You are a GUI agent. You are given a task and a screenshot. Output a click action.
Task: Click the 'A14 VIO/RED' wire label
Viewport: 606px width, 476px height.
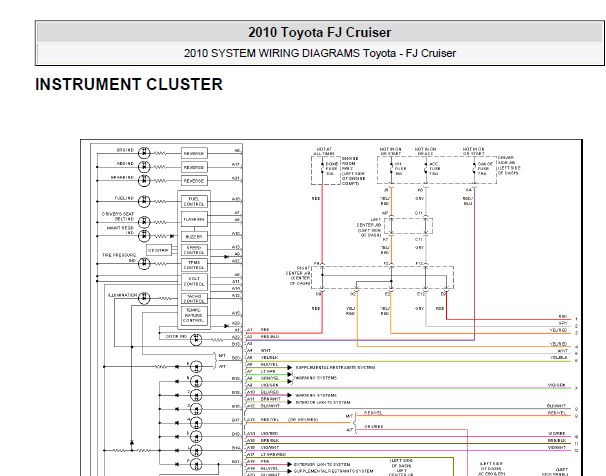262,434
